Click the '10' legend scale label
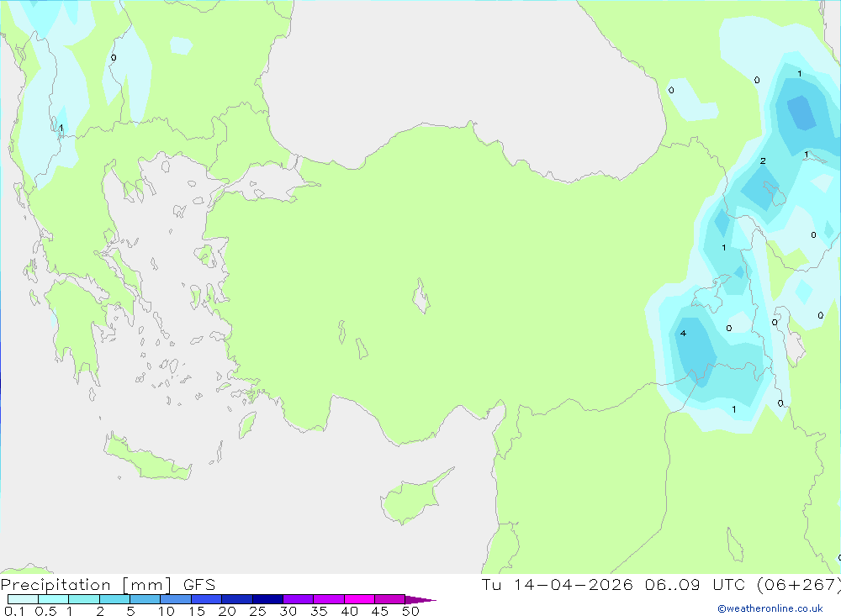Image resolution: width=841 pixels, height=616 pixels. pos(167,611)
